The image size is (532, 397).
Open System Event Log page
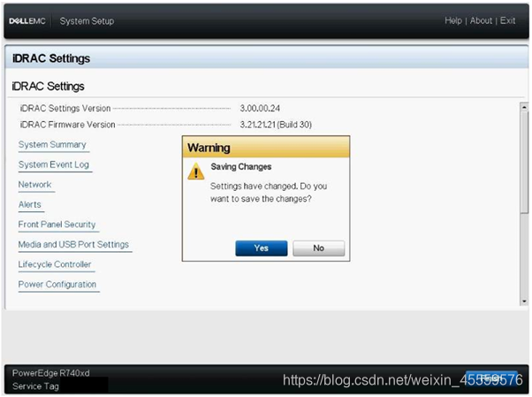(x=54, y=164)
